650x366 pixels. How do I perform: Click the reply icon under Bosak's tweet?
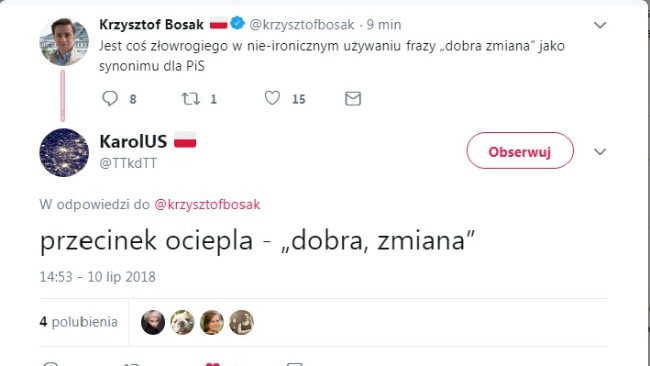(x=110, y=99)
